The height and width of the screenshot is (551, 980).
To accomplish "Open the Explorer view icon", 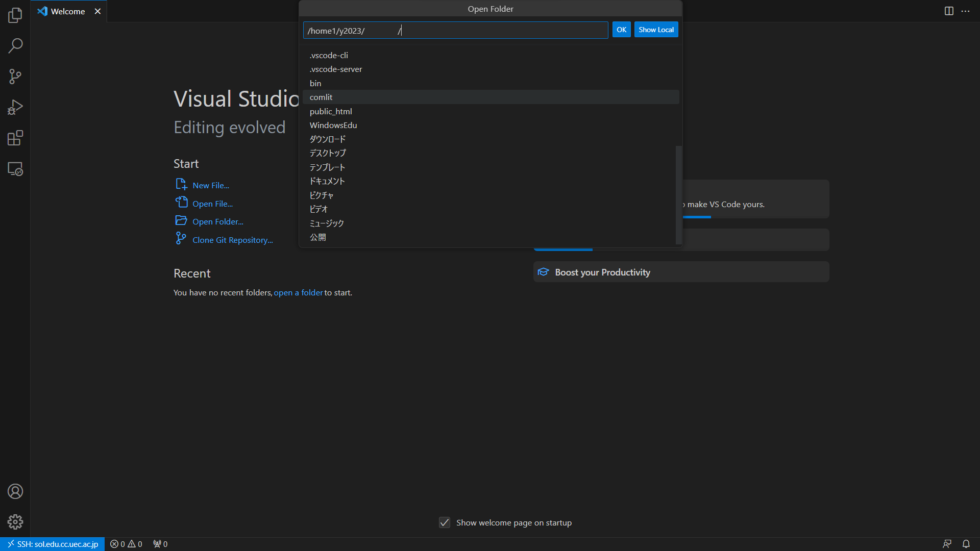I will point(15,15).
